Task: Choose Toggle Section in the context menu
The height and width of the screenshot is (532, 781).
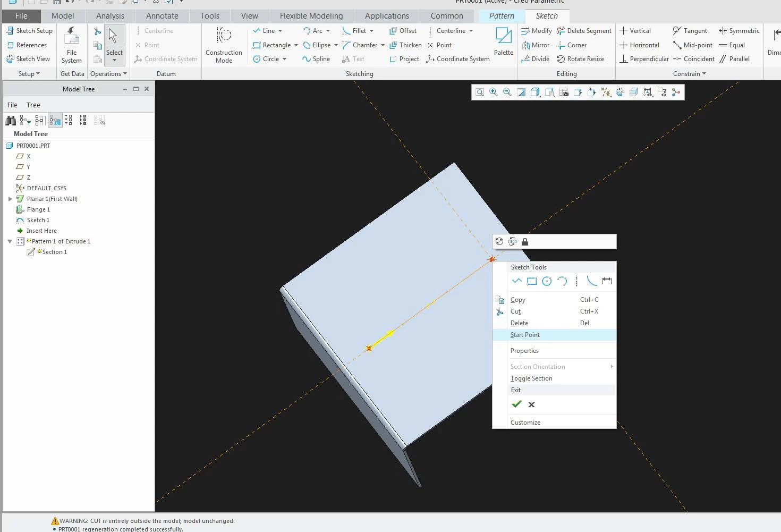Action: tap(554, 378)
